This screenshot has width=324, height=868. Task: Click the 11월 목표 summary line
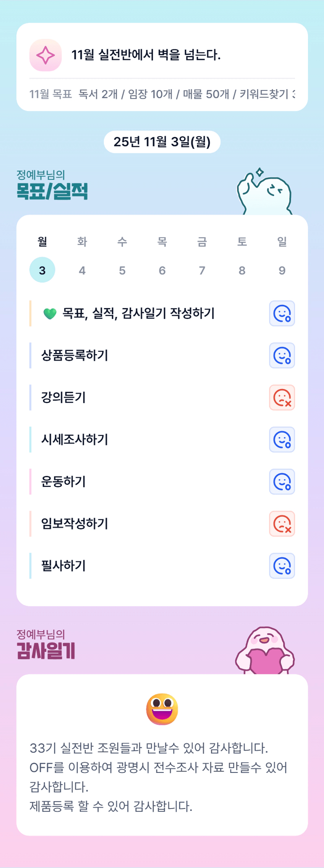pos(162,94)
